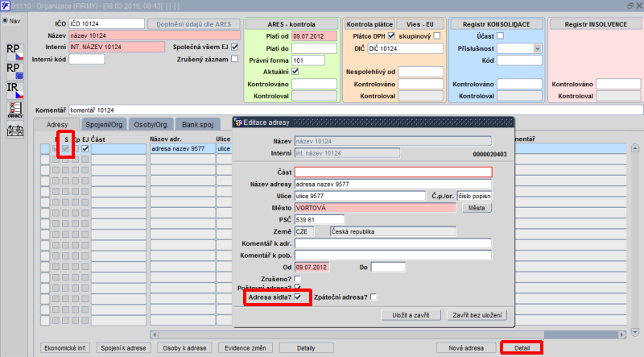Switch to the Adresy tab

57,124
